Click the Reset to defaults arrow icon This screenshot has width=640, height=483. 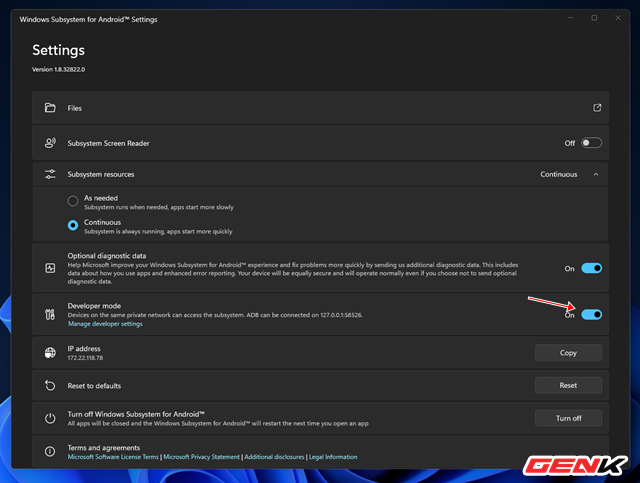pos(50,385)
